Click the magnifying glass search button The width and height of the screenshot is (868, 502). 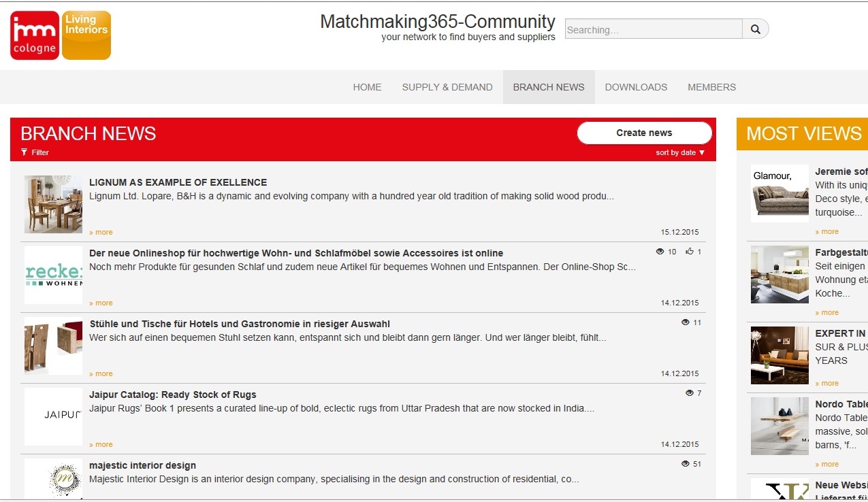point(756,29)
